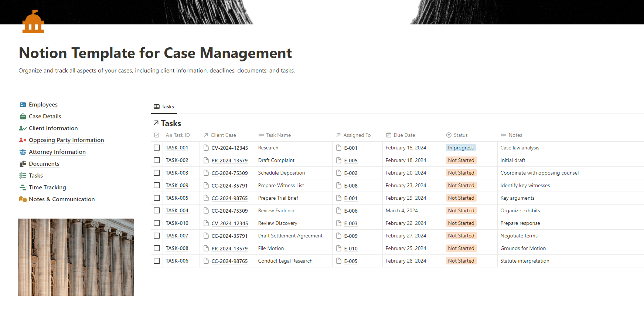The width and height of the screenshot is (644, 314).
Task: Click the lines icon in Notes header
Action: click(503, 135)
